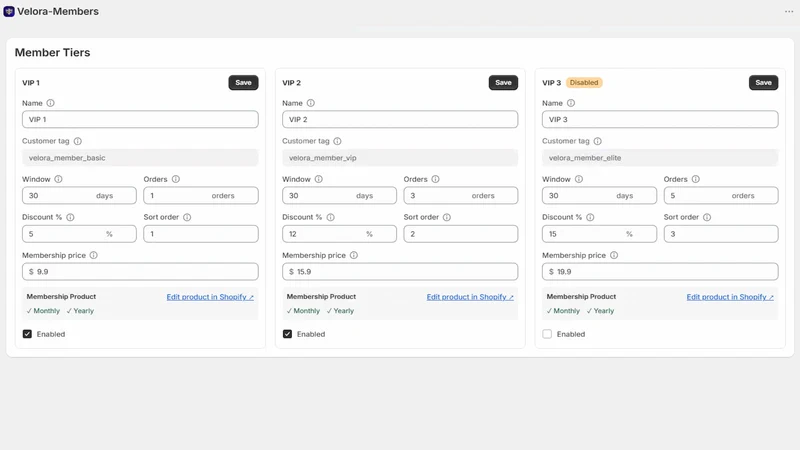
Task: Click the Yearly checkmark under VIP 2
Action: (340, 311)
